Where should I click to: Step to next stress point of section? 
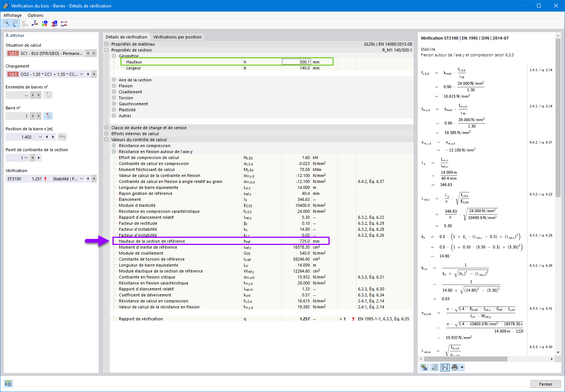39,158
